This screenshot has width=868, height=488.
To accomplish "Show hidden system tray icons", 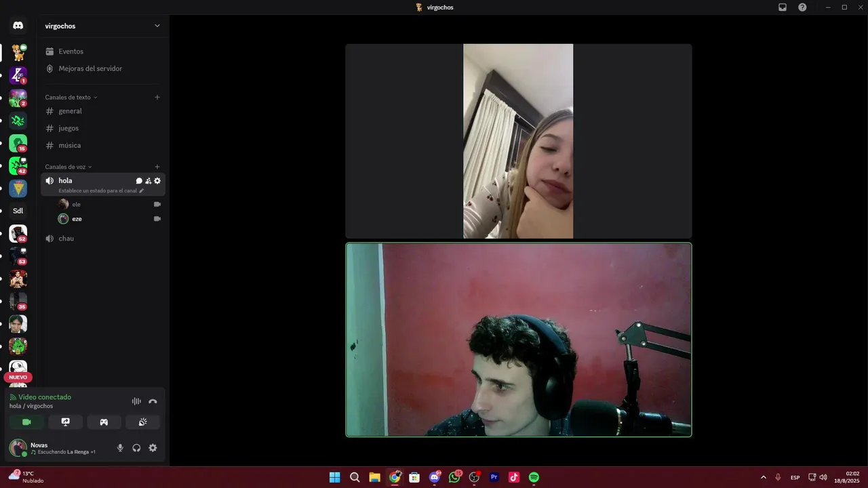I will pos(764,477).
